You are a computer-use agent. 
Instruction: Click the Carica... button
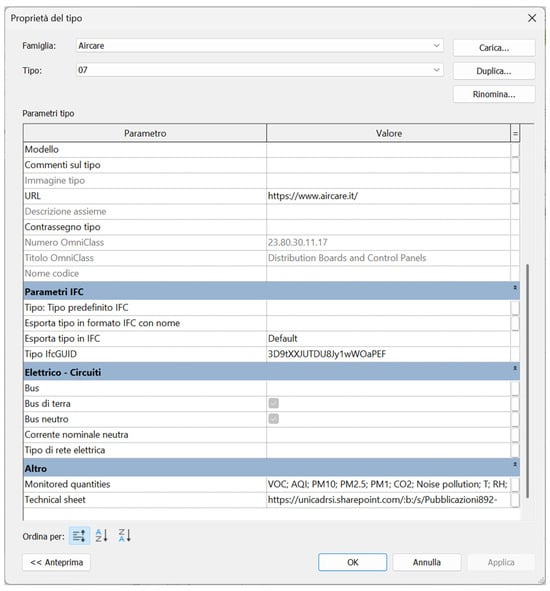pyautogui.click(x=494, y=48)
